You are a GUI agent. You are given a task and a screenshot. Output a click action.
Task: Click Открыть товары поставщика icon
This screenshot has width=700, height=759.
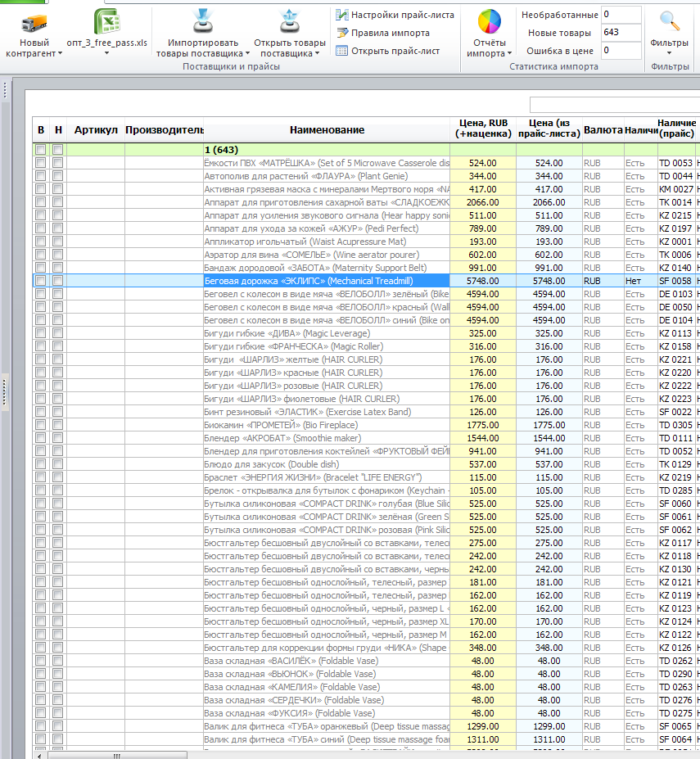tap(290, 22)
